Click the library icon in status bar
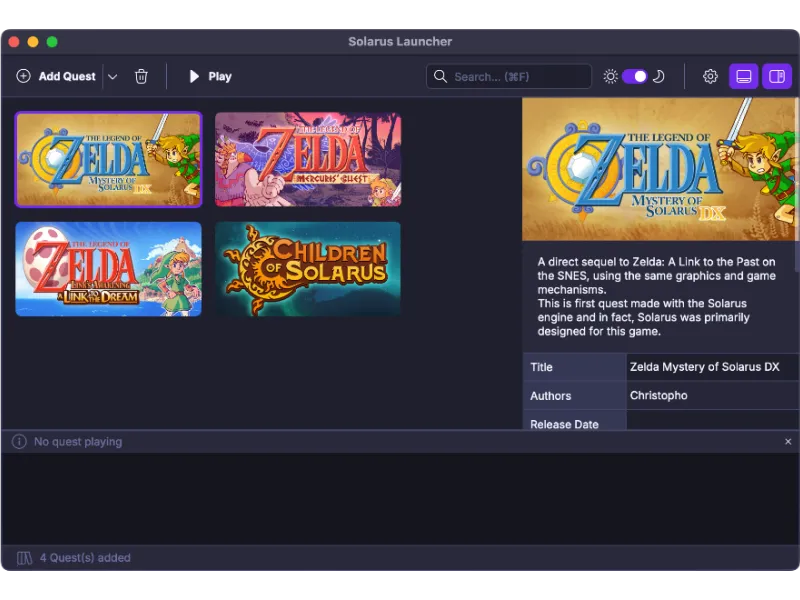800x600 pixels. (24, 558)
